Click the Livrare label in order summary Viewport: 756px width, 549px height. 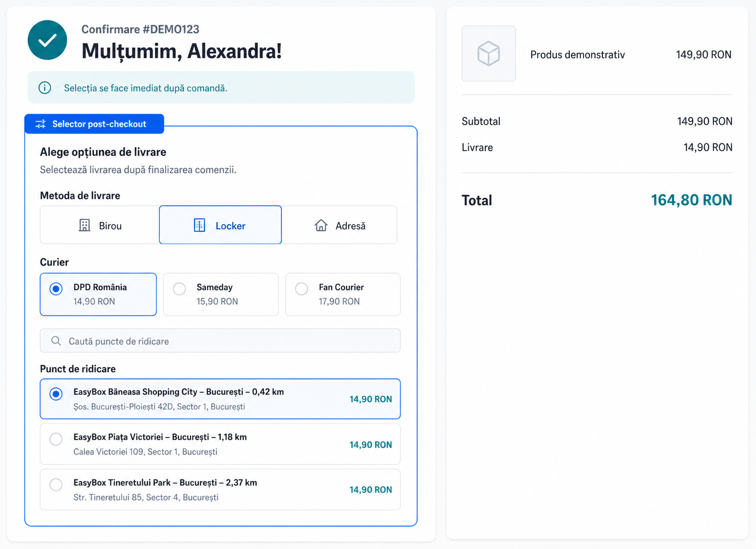[477, 148]
